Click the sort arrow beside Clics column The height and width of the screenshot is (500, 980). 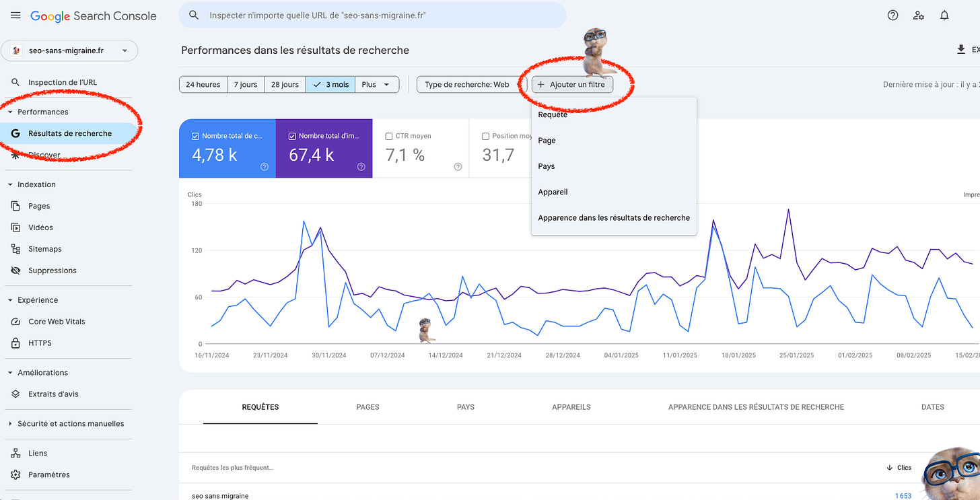(890, 468)
